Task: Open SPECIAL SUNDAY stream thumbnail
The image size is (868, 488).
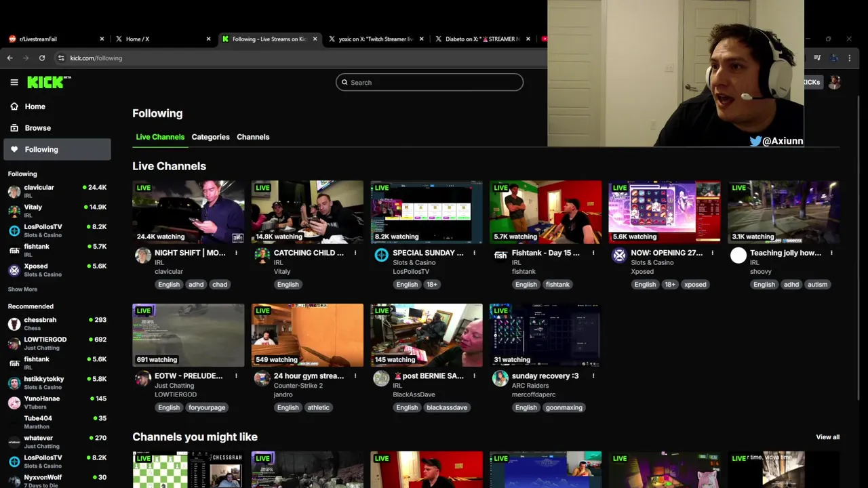Action: coord(427,212)
